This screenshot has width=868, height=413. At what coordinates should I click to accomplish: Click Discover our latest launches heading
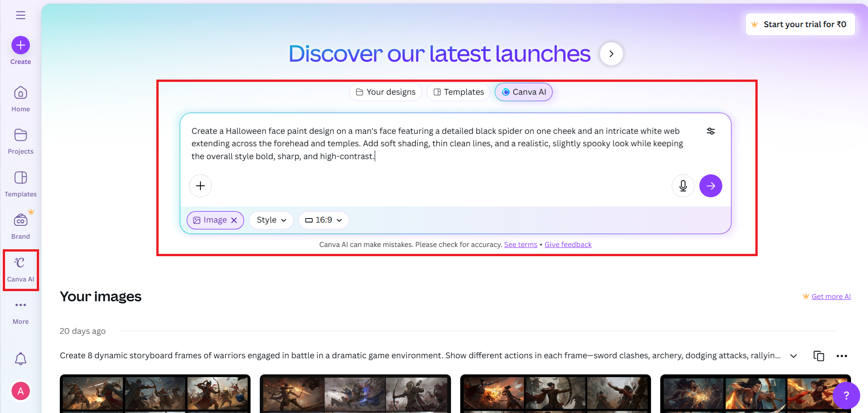440,54
